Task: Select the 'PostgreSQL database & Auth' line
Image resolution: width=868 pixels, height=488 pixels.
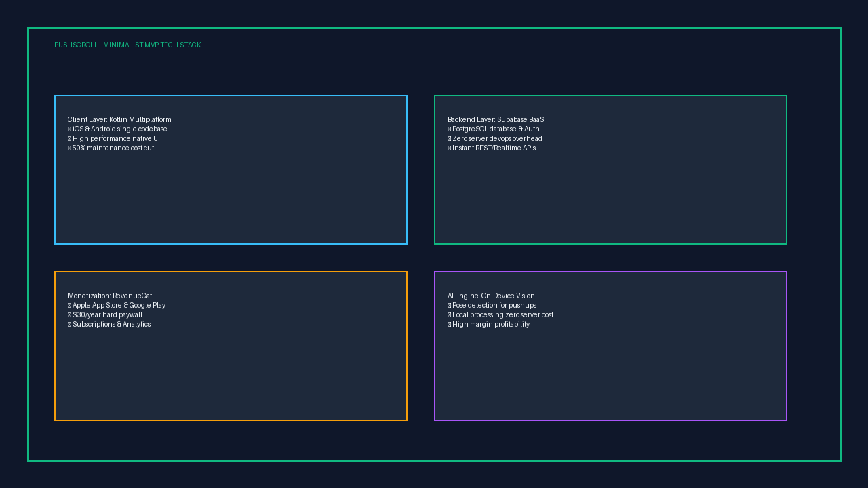Action: (494, 129)
